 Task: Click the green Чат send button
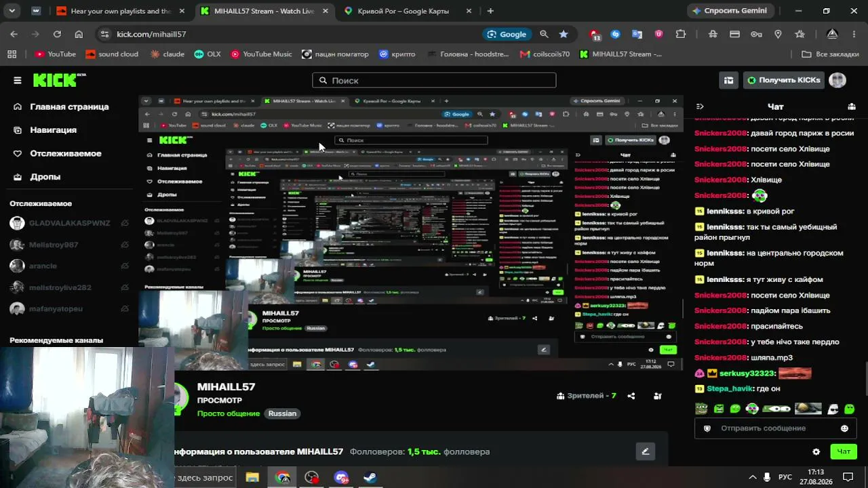pos(844,451)
